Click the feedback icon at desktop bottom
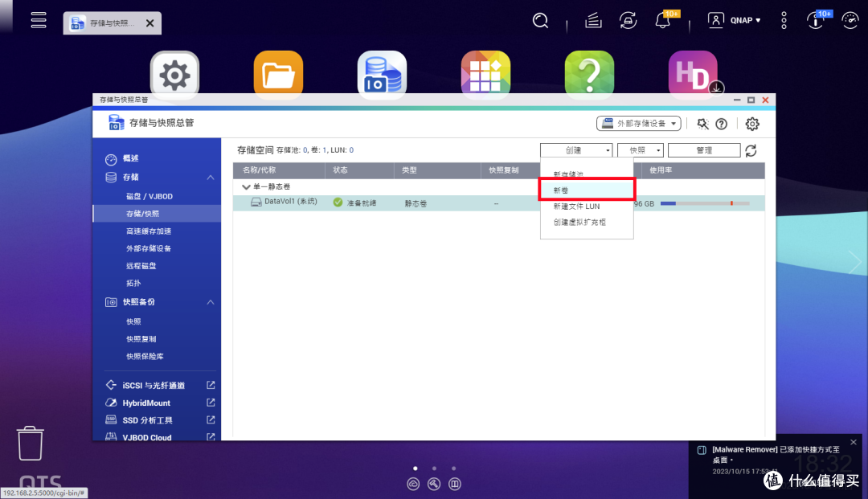Screen dimensions: 868x499 click(454, 484)
